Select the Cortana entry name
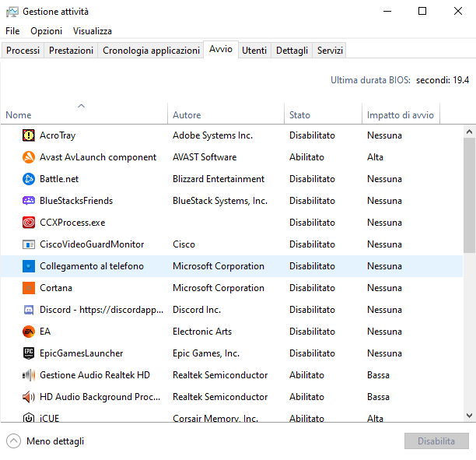Screen dimensions: 476x460 tap(56, 288)
